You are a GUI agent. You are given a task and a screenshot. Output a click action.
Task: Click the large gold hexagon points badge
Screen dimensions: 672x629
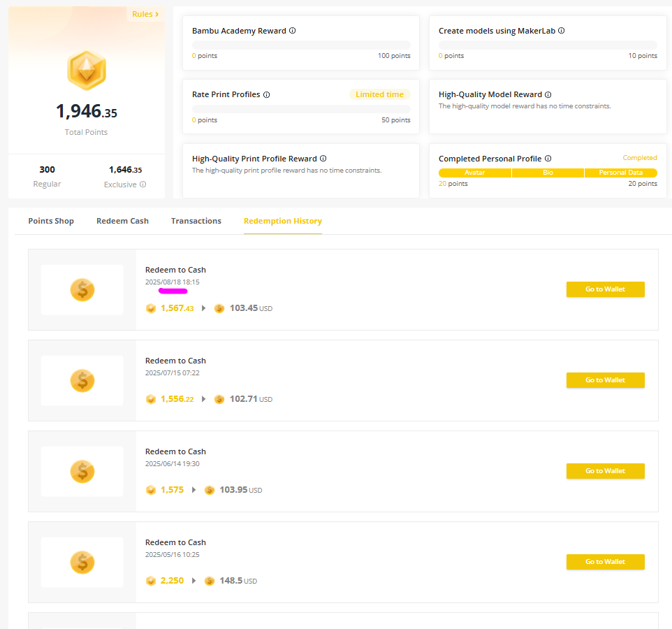click(x=86, y=71)
